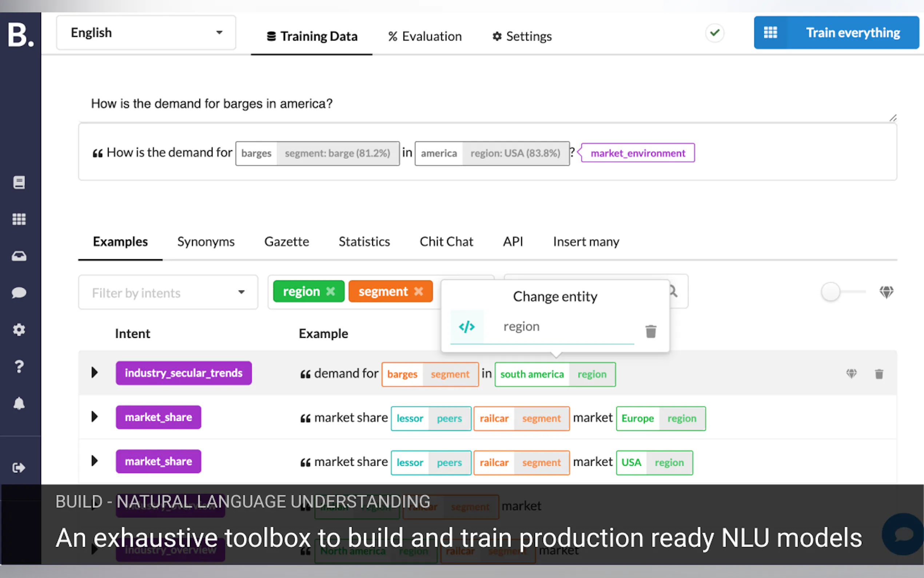Screen dimensions: 924x578
Task: Click the question mark help icon
Action: click(x=19, y=367)
